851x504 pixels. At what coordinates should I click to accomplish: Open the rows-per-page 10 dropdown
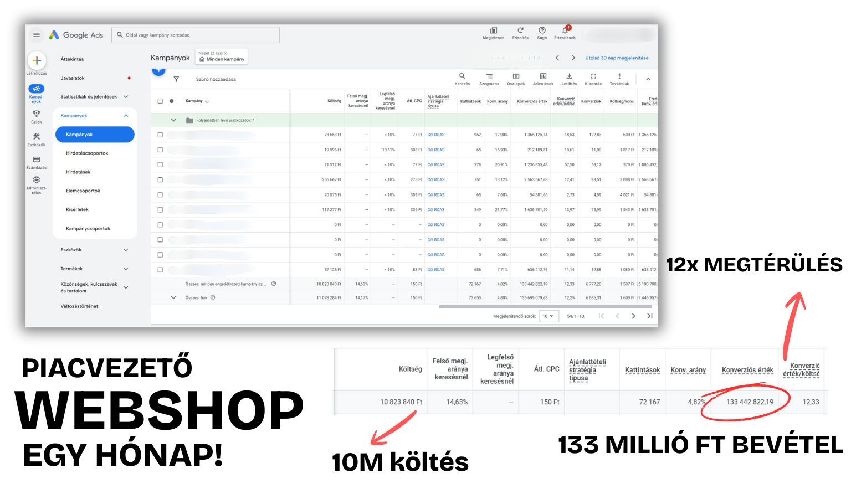pos(548,316)
